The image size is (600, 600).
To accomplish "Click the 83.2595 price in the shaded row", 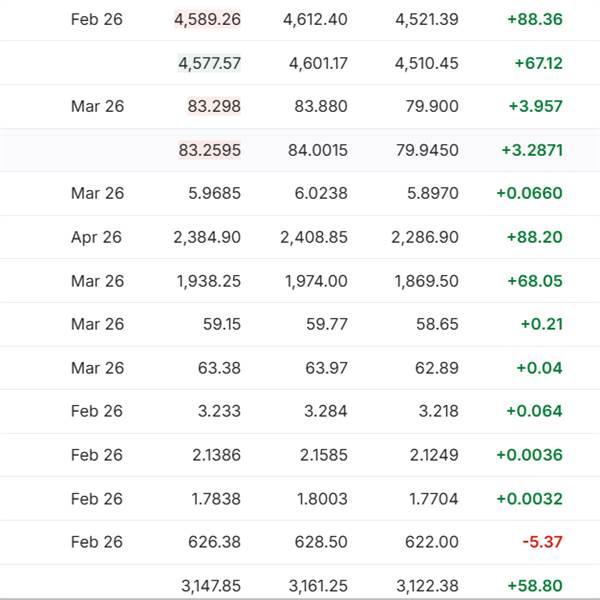I will [x=209, y=150].
